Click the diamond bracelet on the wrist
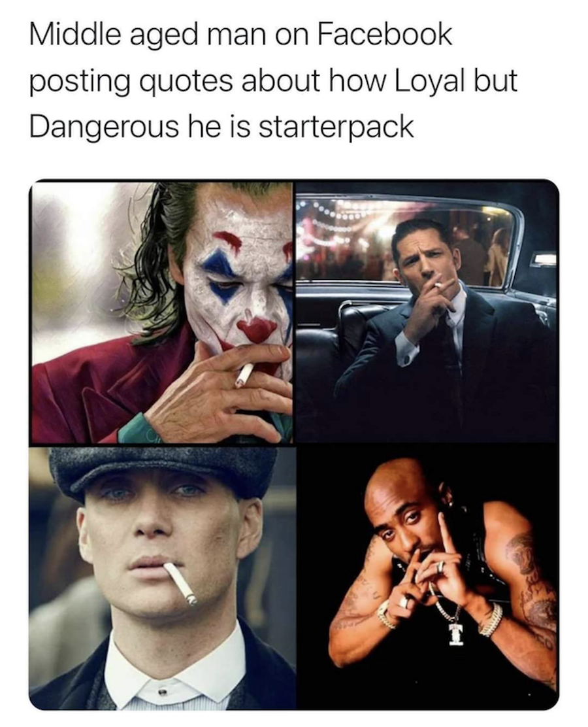The height and width of the screenshot is (727, 588). (491, 619)
